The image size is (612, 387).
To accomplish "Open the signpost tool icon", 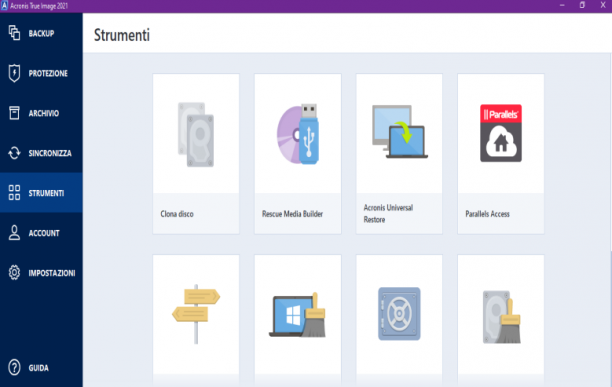I will click(x=196, y=314).
